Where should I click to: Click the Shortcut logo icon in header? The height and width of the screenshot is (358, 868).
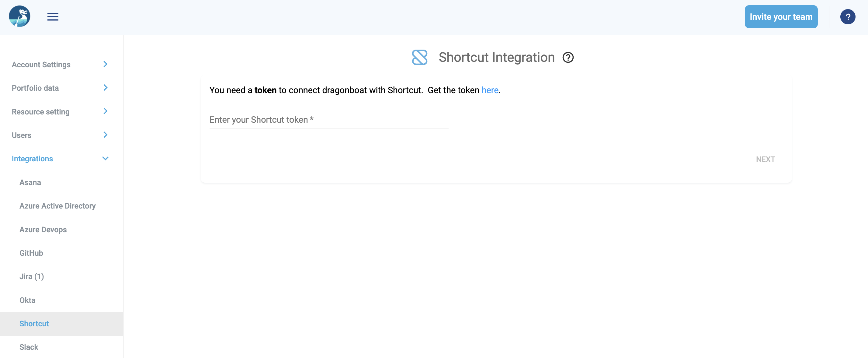[419, 57]
